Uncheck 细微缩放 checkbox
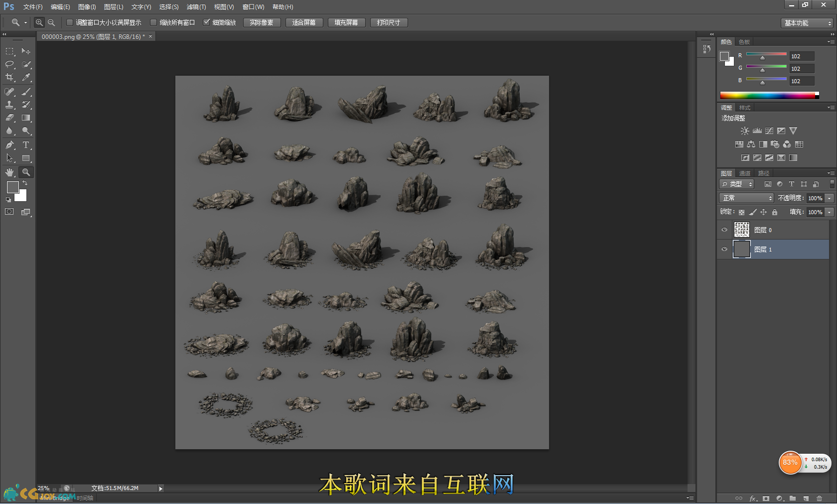Image resolution: width=837 pixels, height=504 pixels. point(206,22)
